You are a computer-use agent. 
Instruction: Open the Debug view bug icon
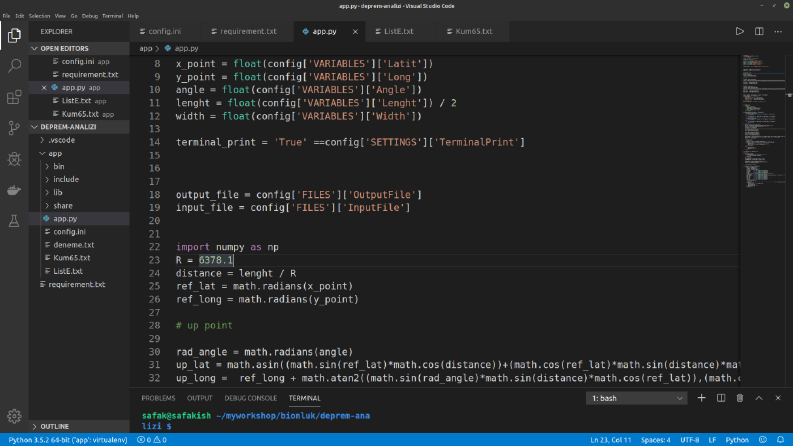(14, 159)
